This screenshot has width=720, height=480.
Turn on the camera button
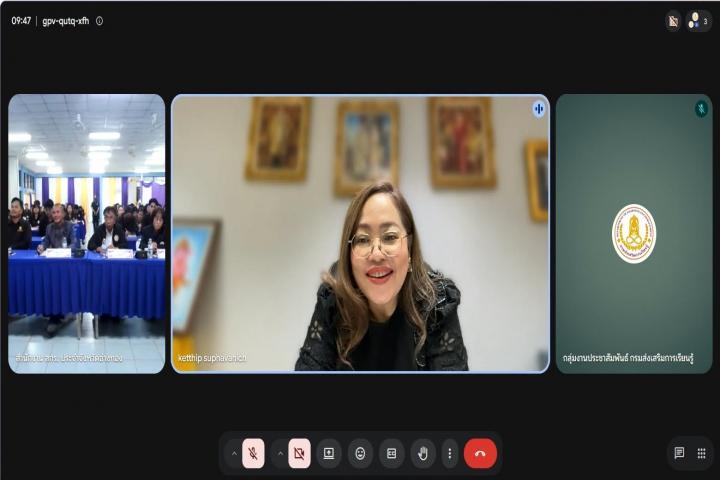(x=299, y=453)
